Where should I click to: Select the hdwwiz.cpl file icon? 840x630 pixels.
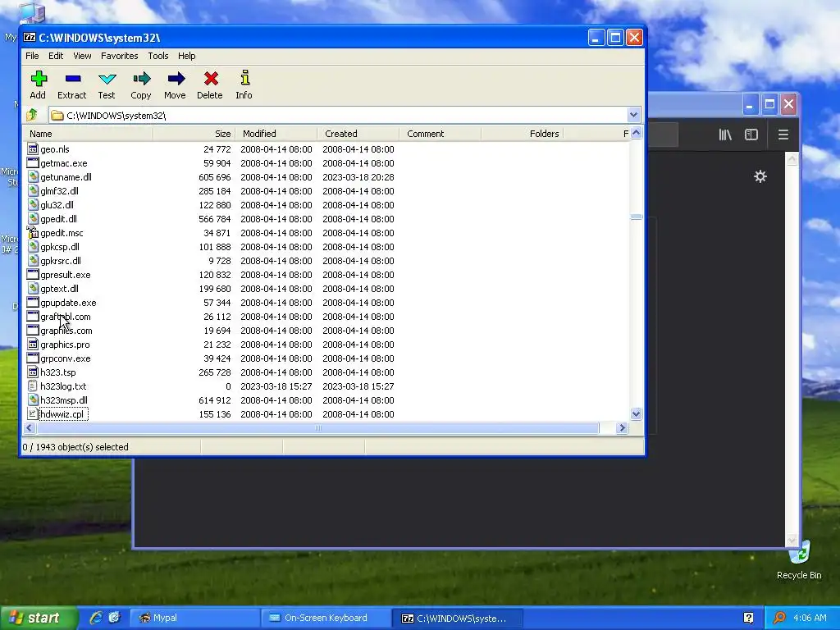tap(33, 413)
